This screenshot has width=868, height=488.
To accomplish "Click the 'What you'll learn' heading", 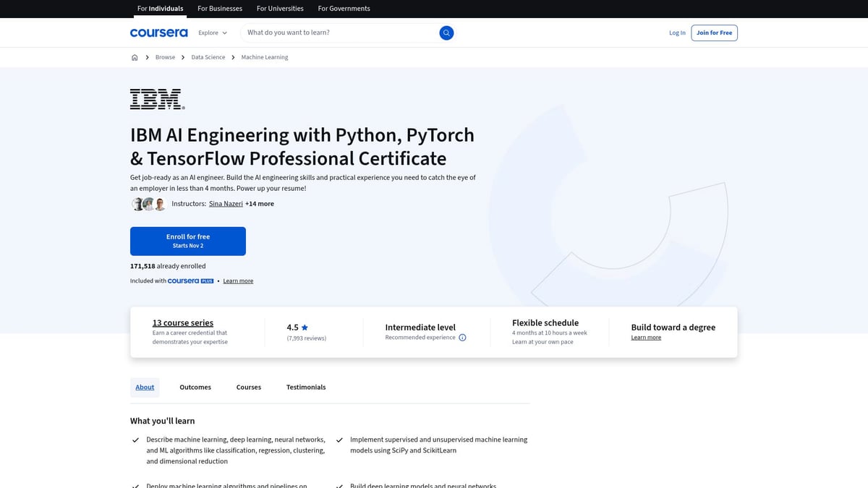I will (x=163, y=421).
